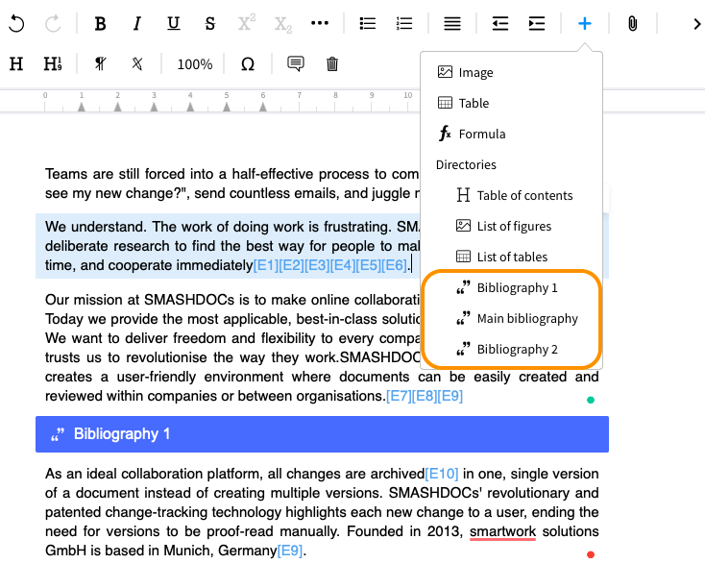Apply subscript formatting
This screenshot has width=705, height=588.
coord(282,24)
